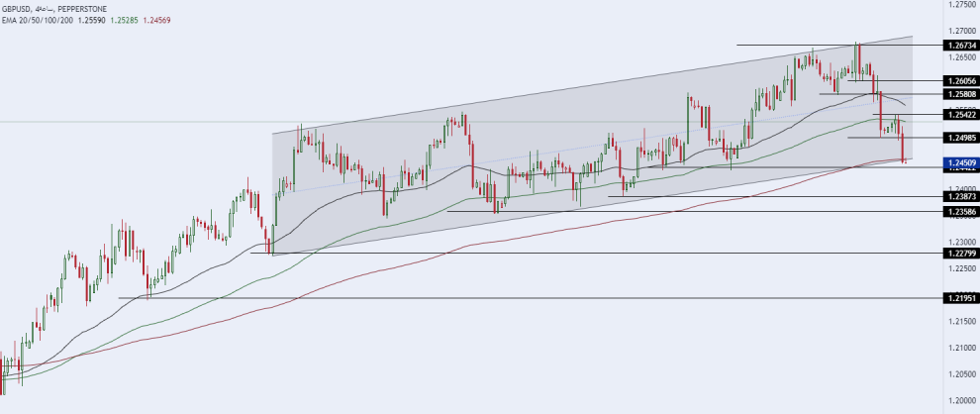This screenshot has width=980, height=414.
Task: Click the 1.23000 tick on price axis
Action: click(962, 242)
